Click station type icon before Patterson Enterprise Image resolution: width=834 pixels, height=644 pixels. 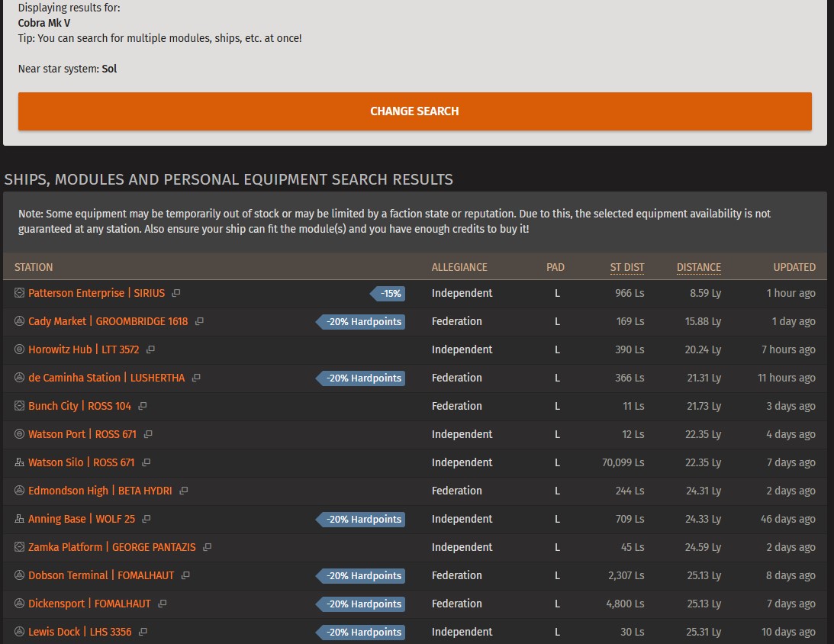tap(19, 292)
